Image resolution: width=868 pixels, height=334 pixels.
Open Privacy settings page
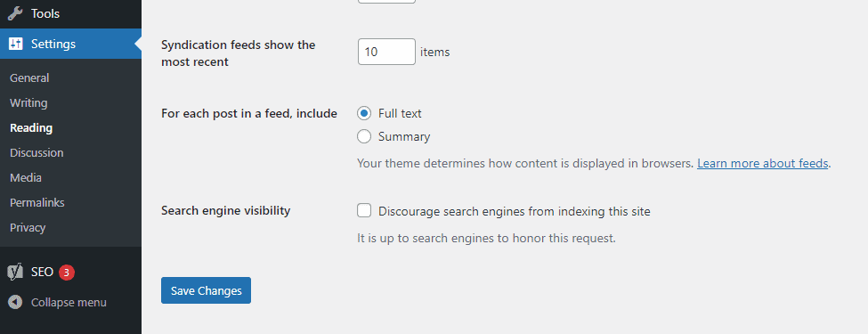[x=28, y=228]
